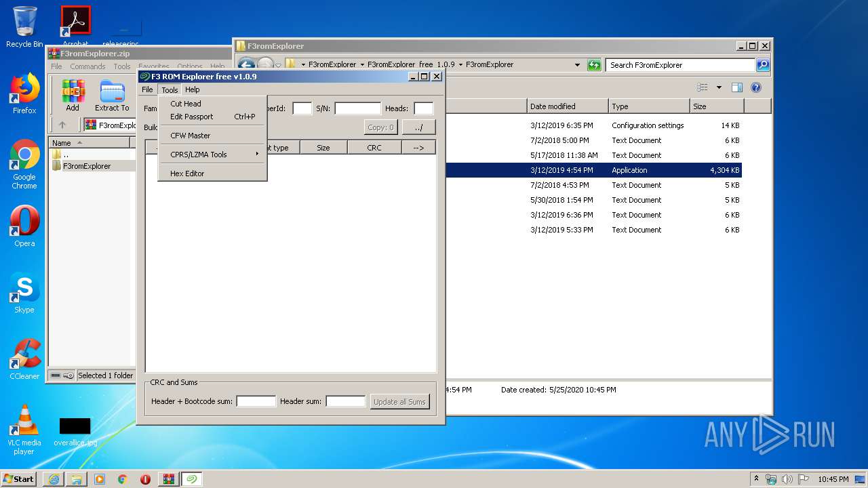
Task: Open the Windows Start button
Action: point(19,479)
